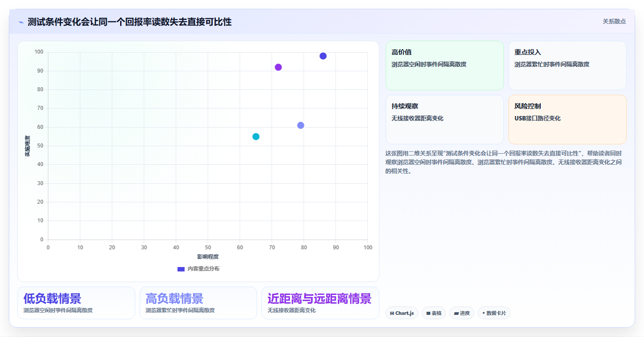Click the icon in the 表格 chip
Screen dimensions: 644x337
[428, 313]
